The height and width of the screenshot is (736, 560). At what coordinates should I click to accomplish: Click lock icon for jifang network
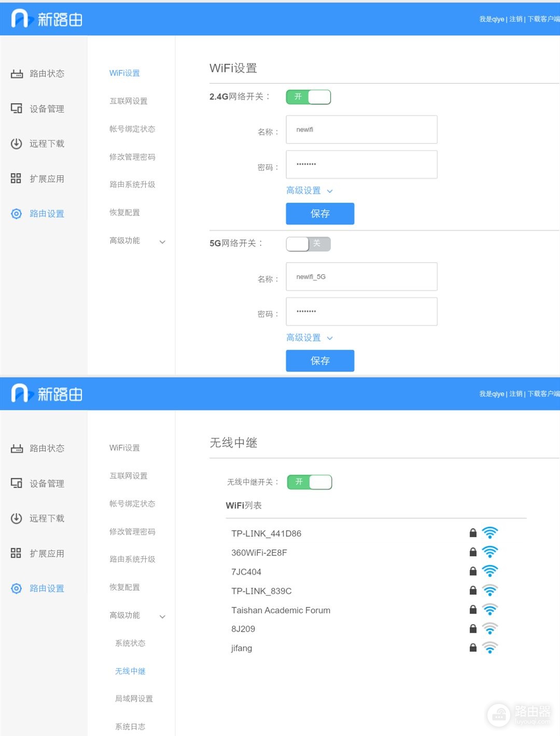tap(473, 648)
